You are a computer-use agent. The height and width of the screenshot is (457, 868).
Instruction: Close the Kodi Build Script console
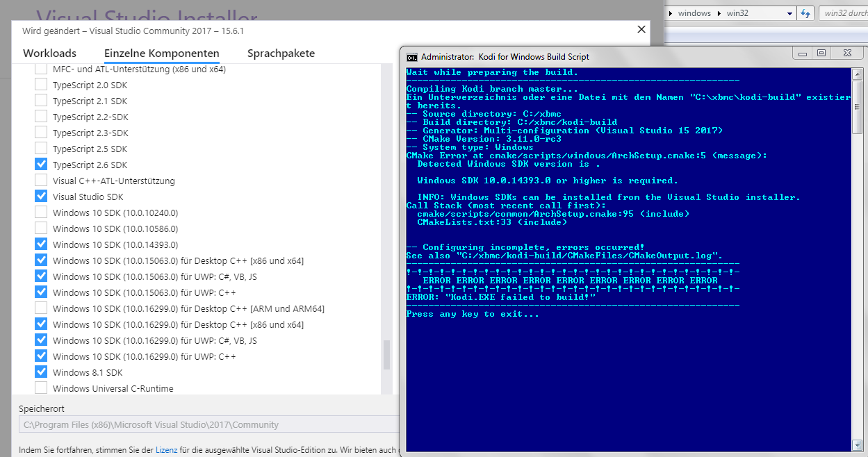pyautogui.click(x=846, y=53)
